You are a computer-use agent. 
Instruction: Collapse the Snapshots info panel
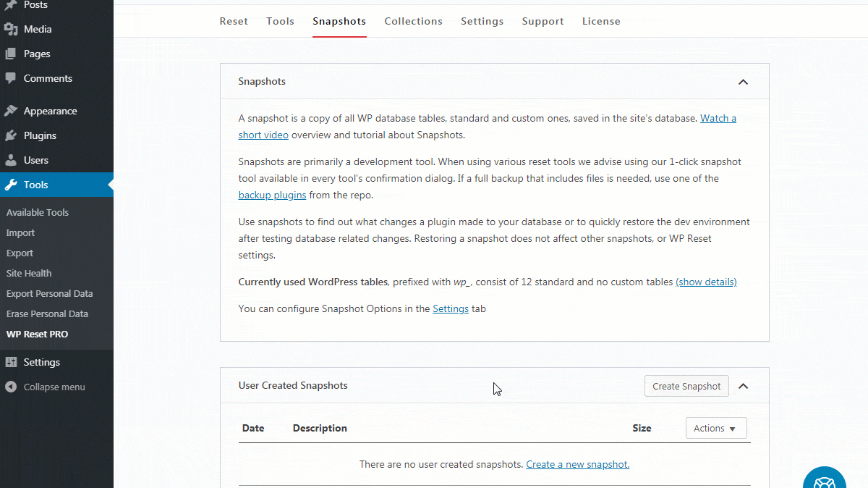(x=743, y=82)
